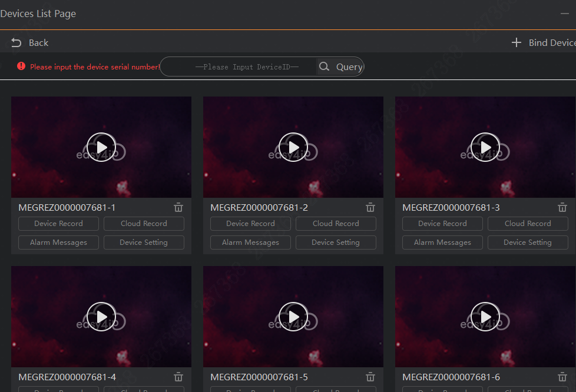Open Device Record for MEGREZ0000007681-3
576x392 pixels.
click(442, 224)
